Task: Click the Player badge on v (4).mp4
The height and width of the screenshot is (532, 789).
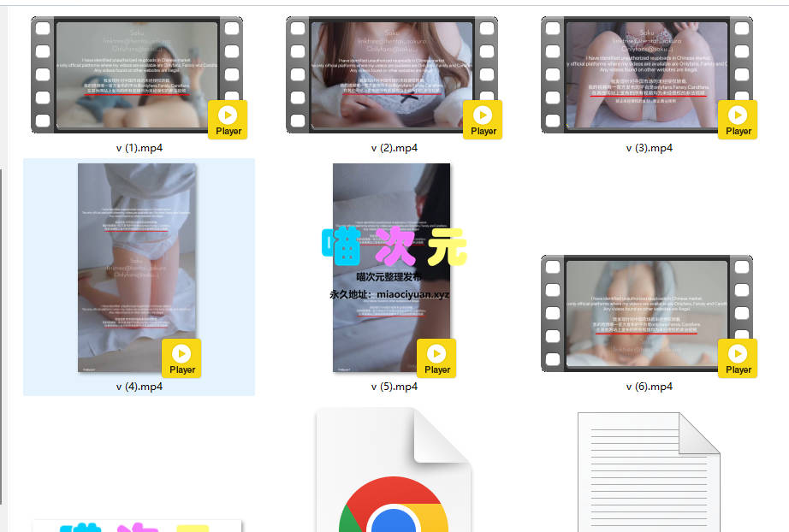Action: 181,358
